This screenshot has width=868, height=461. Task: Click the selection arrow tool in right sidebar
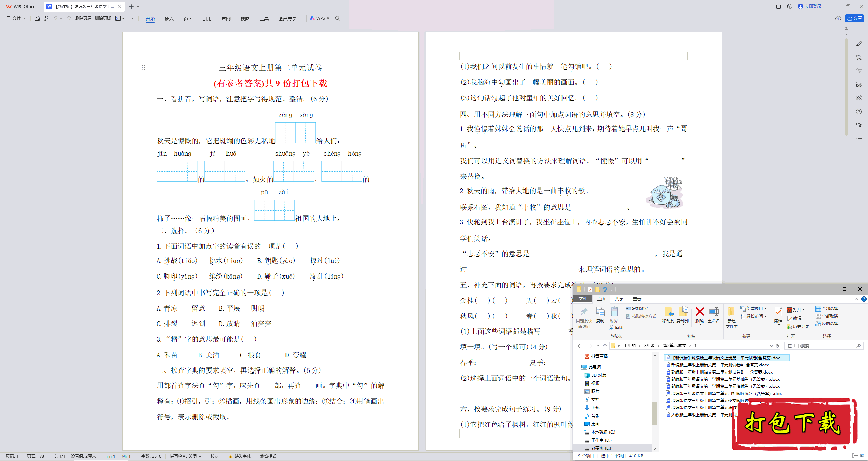[859, 57]
